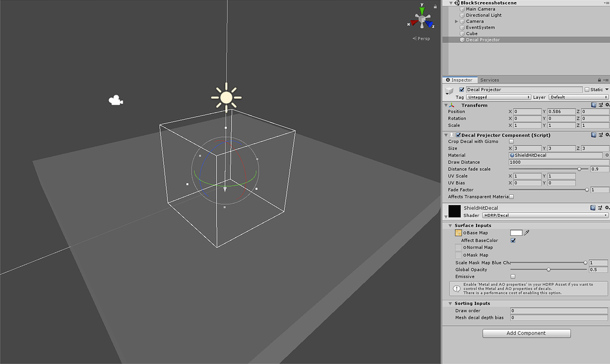
Task: Select the Inspector tab
Action: pyautogui.click(x=460, y=79)
